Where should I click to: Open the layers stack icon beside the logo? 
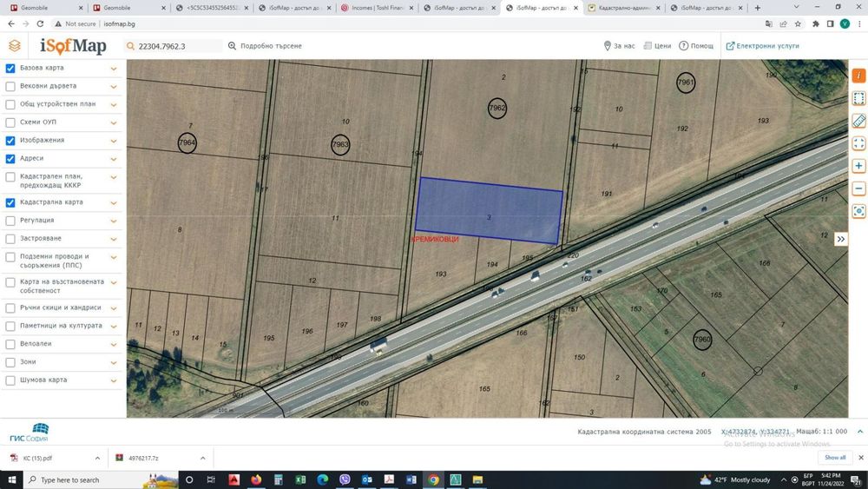click(x=15, y=46)
